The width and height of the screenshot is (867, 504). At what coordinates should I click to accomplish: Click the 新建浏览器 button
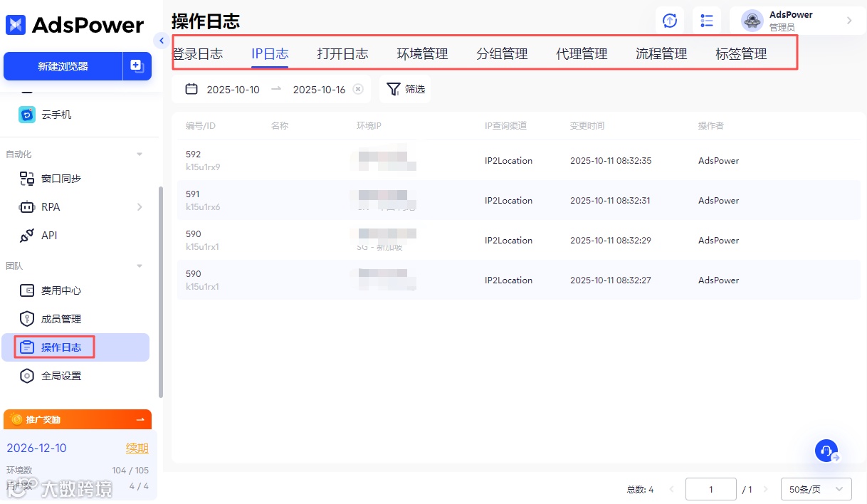63,66
